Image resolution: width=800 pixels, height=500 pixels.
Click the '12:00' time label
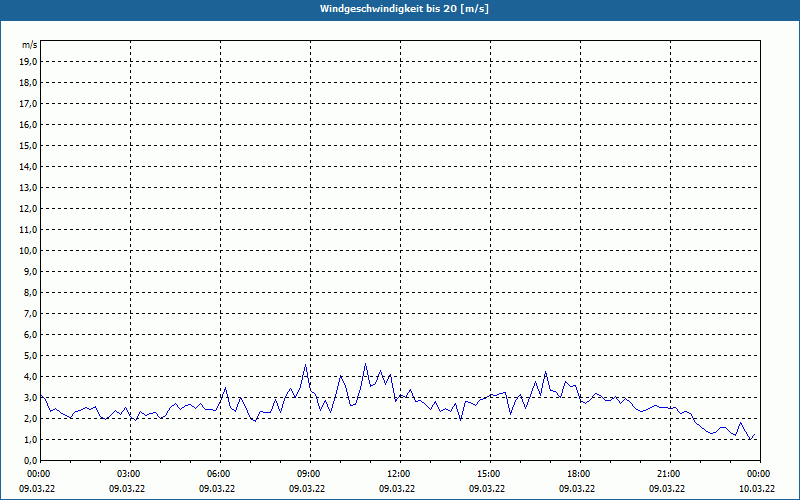point(397,474)
